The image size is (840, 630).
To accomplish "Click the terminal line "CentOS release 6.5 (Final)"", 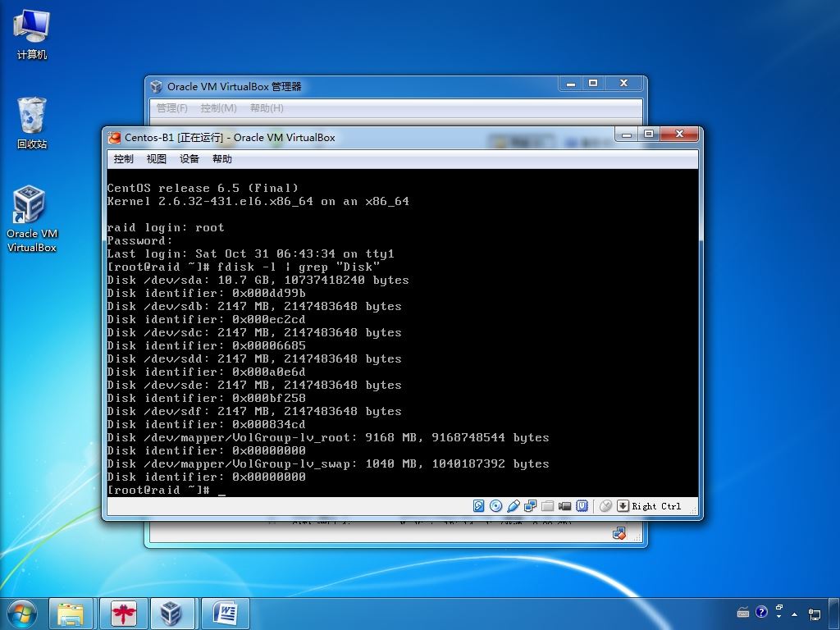I will 203,188.
